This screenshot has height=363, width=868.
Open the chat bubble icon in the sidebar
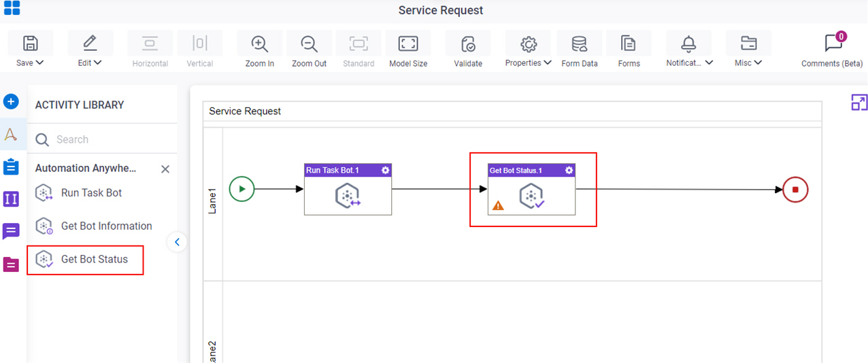[x=11, y=232]
